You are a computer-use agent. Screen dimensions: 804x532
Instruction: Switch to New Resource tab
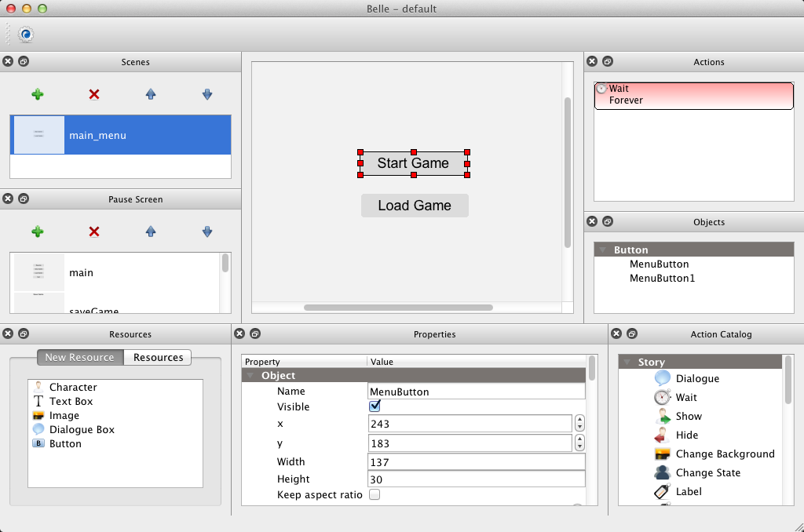point(80,357)
